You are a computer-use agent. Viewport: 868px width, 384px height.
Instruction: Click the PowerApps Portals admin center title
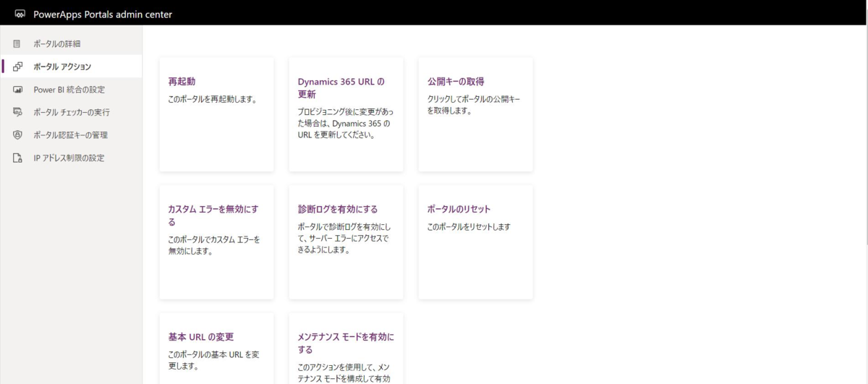coord(103,14)
